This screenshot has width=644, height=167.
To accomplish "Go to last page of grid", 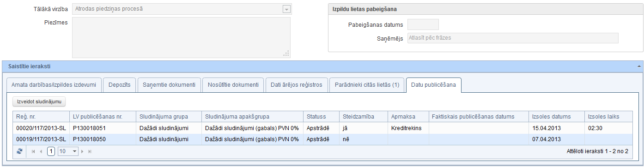I will pos(90,151).
